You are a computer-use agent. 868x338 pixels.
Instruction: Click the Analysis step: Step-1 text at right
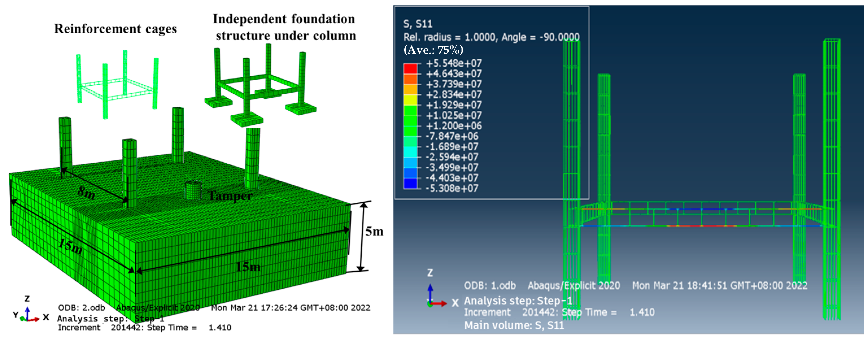pyautogui.click(x=518, y=301)
